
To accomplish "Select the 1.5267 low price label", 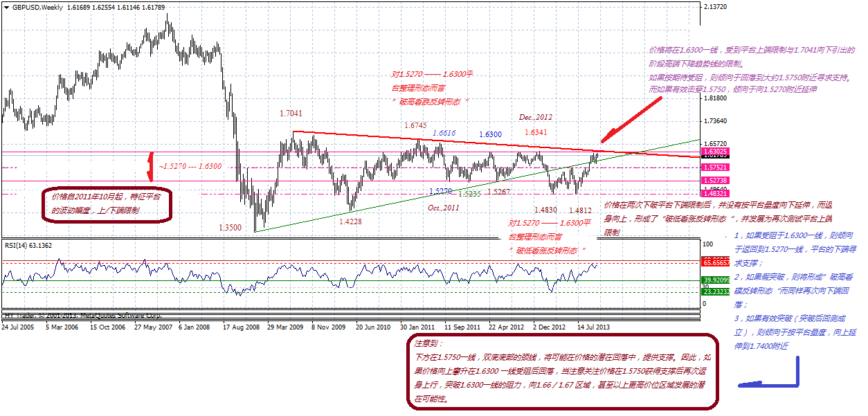I will [500, 192].
